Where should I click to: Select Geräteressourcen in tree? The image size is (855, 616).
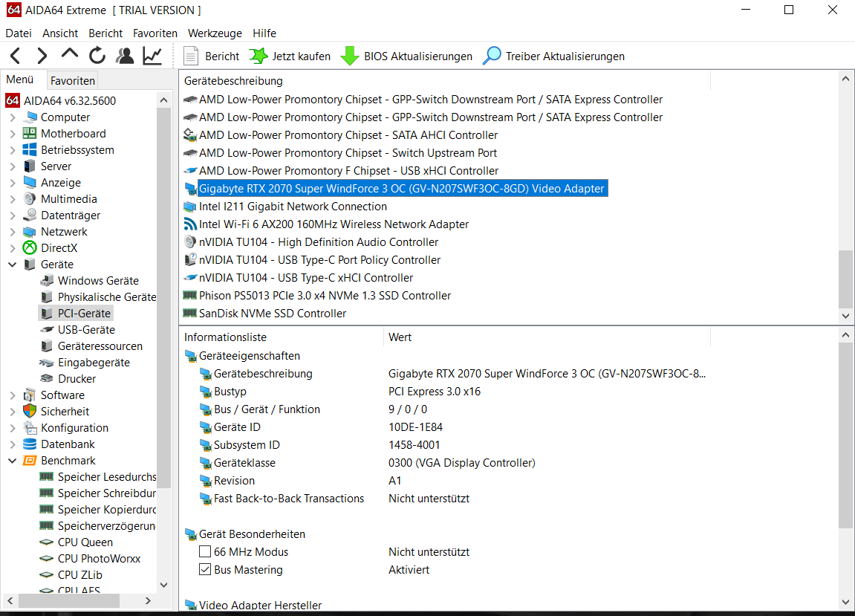point(100,346)
